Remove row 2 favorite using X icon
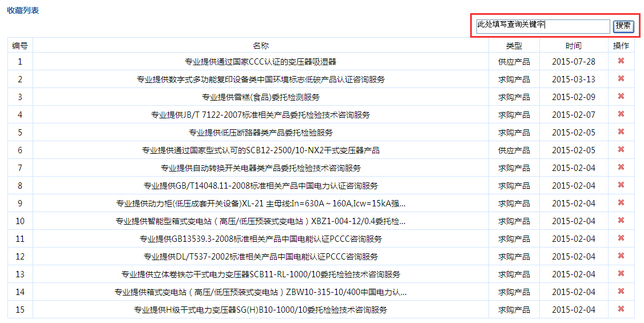Image resolution: width=644 pixels, height=323 pixels. pos(621,79)
